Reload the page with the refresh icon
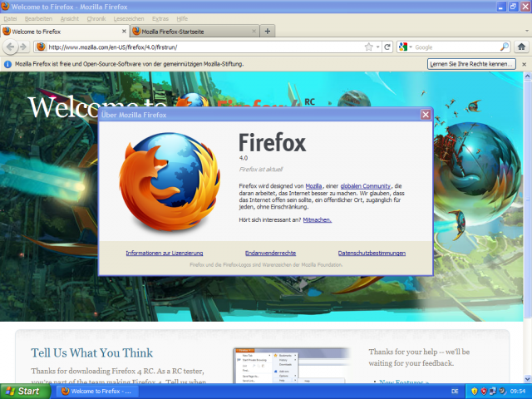 click(x=387, y=47)
